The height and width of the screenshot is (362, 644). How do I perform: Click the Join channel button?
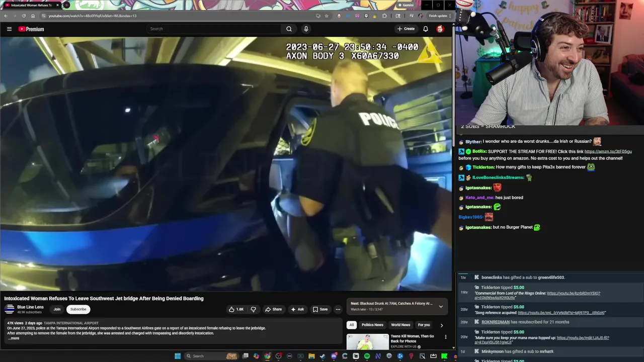[57, 309]
